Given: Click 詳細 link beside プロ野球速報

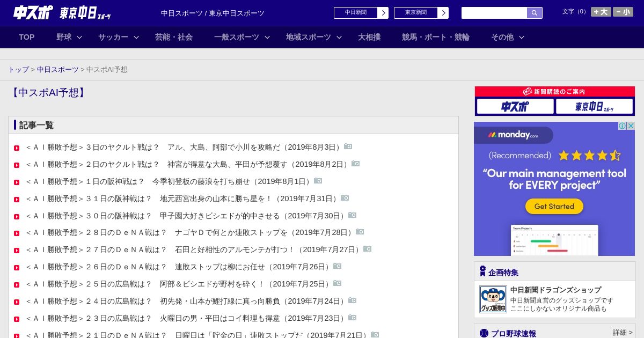Looking at the screenshot, I should click(x=623, y=333).
